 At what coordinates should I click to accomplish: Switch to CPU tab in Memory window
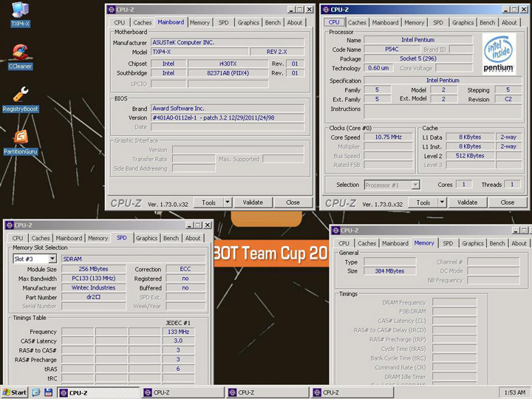[x=344, y=244]
